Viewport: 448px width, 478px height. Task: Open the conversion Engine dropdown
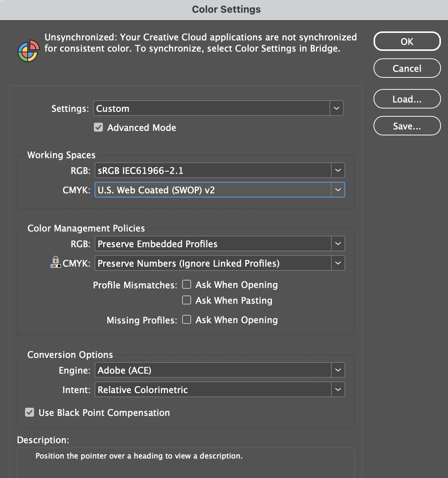click(x=338, y=370)
